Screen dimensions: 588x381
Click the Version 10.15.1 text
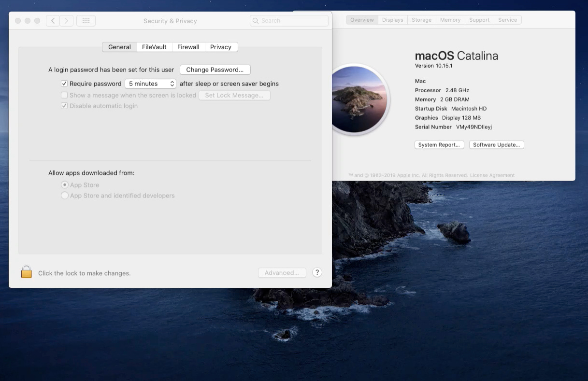[x=433, y=66]
